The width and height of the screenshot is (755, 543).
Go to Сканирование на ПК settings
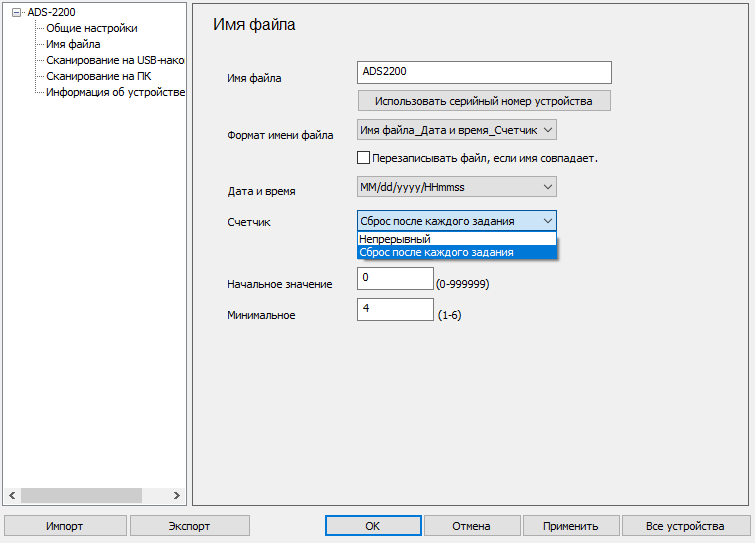point(99,76)
